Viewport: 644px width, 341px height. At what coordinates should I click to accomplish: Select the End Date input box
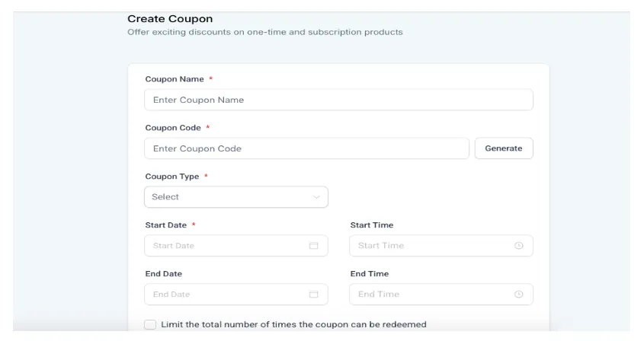[x=236, y=295]
